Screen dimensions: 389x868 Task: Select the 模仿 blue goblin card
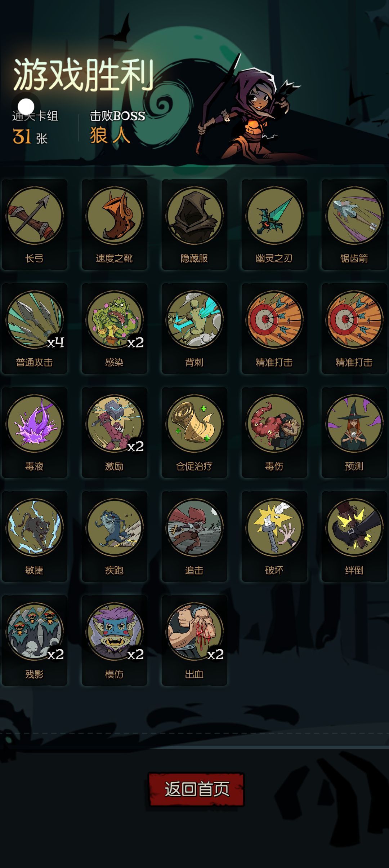[115, 631]
